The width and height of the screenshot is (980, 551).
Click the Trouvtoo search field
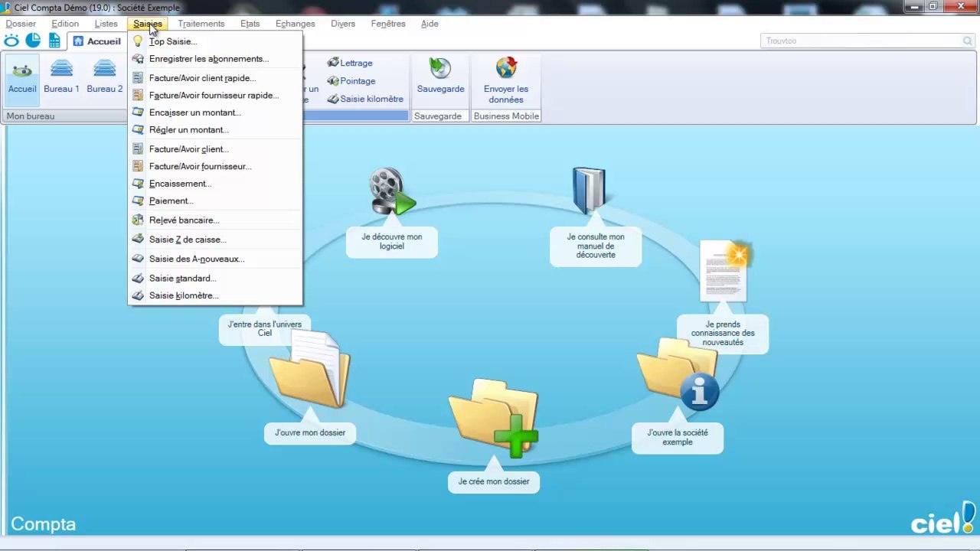(x=868, y=41)
